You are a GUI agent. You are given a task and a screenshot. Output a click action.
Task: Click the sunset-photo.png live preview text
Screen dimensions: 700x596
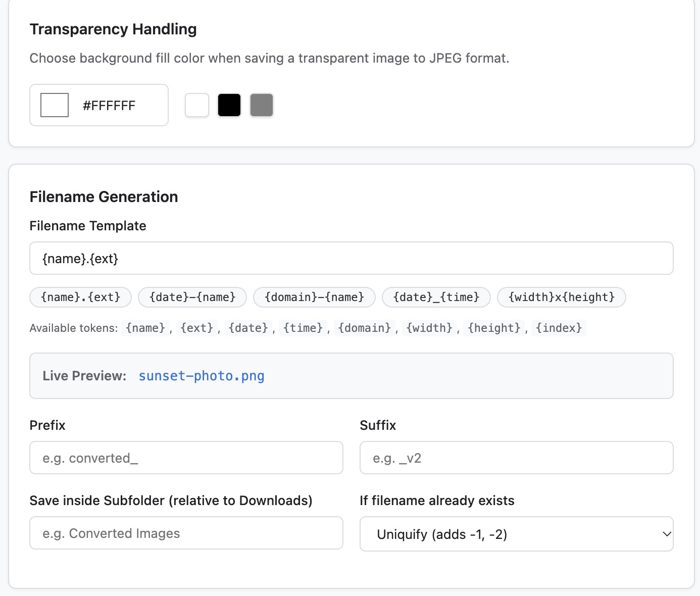coord(202,376)
